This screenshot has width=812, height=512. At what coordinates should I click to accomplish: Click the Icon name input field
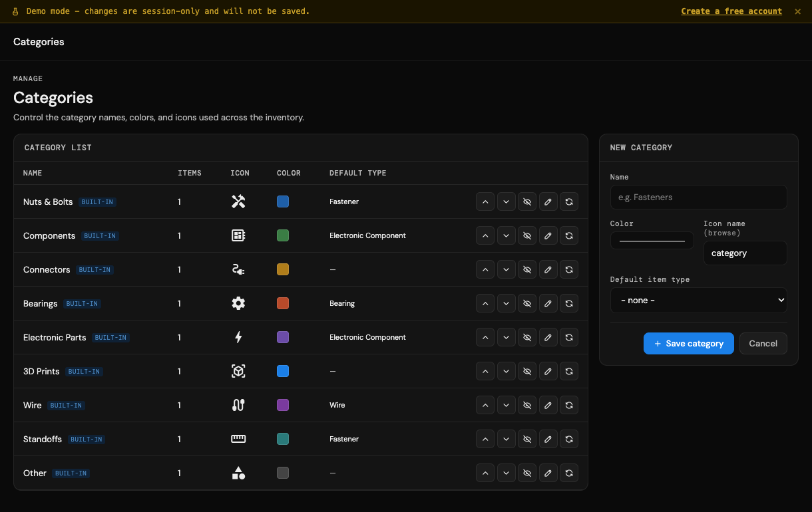pos(745,253)
